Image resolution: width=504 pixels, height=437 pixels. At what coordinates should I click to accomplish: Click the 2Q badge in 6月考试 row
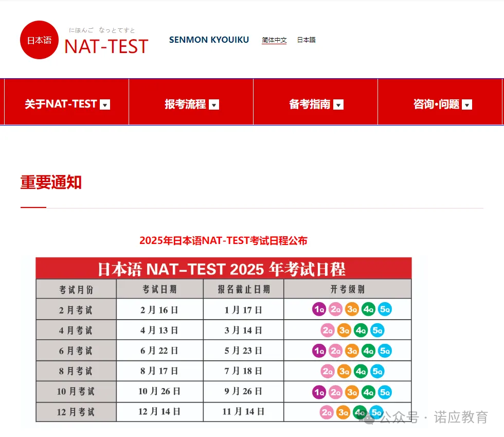tap(335, 351)
